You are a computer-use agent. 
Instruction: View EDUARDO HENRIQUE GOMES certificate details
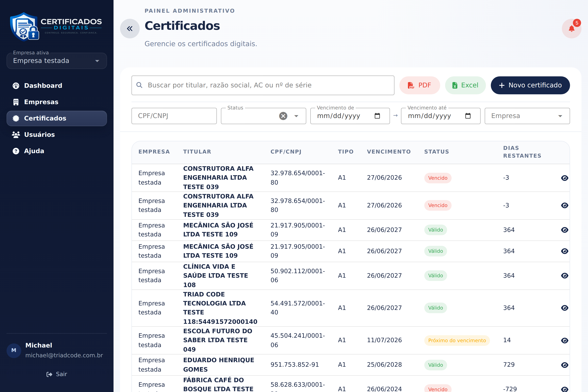(x=565, y=365)
